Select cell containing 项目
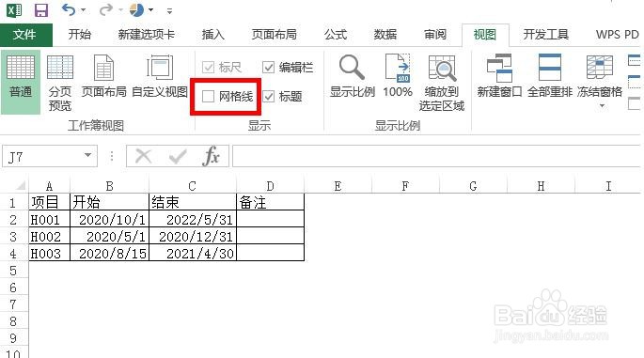The width and height of the screenshot is (644, 358). (49, 202)
